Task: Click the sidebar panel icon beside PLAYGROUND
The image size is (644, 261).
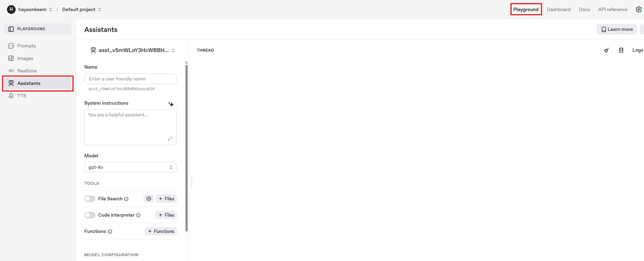Action: pos(11,29)
